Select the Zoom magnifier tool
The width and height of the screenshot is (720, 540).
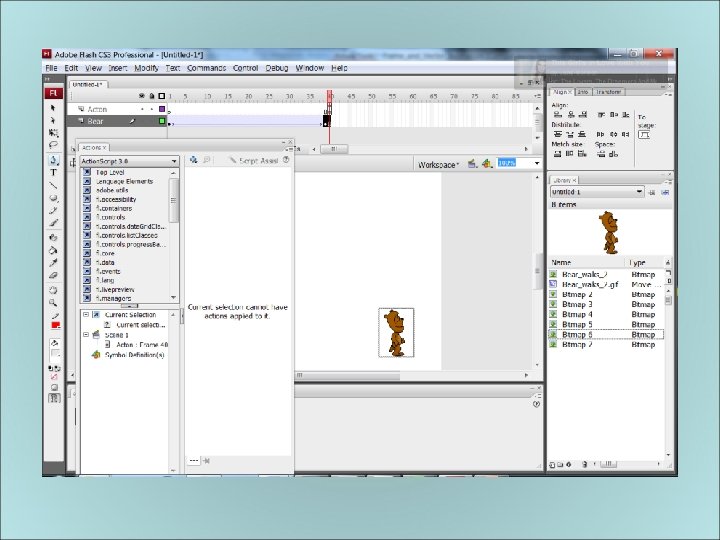(53, 303)
